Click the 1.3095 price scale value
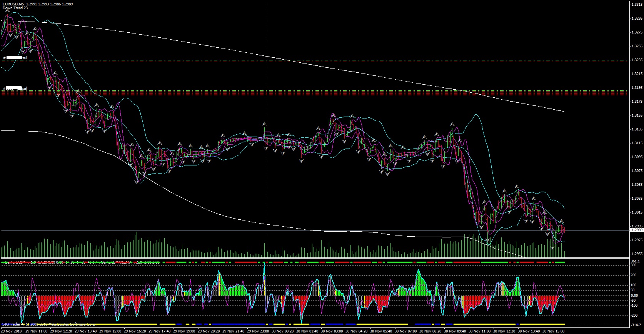 637,157
